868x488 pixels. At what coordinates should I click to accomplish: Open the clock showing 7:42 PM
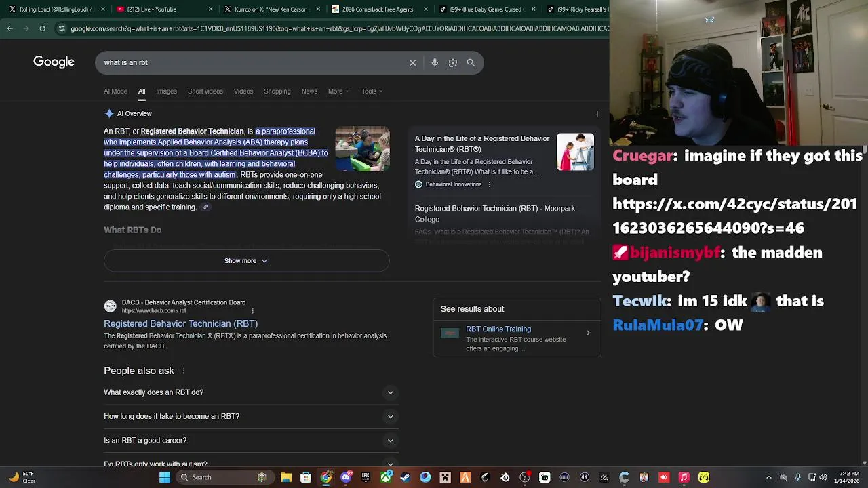click(848, 477)
